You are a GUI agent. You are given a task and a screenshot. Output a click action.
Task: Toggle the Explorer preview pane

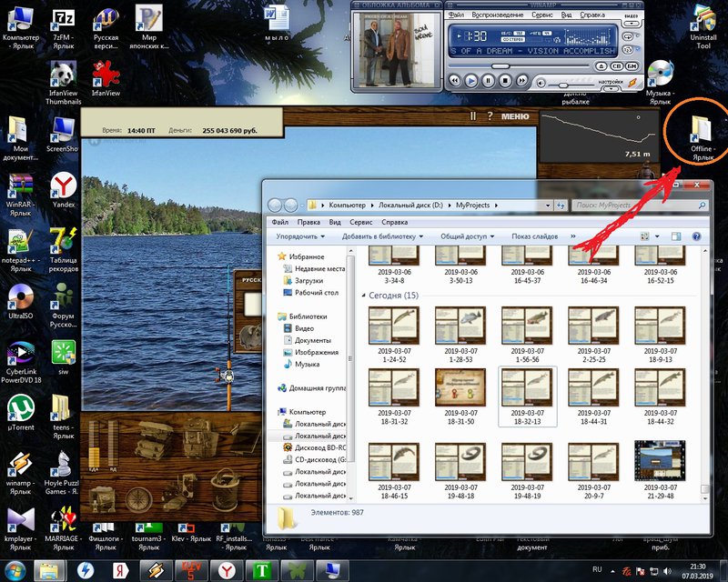[x=676, y=236]
